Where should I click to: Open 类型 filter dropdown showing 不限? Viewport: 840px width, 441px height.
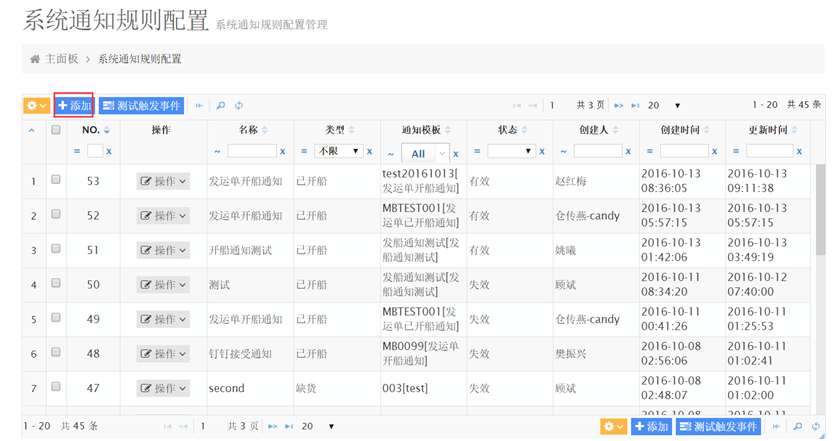tap(339, 152)
